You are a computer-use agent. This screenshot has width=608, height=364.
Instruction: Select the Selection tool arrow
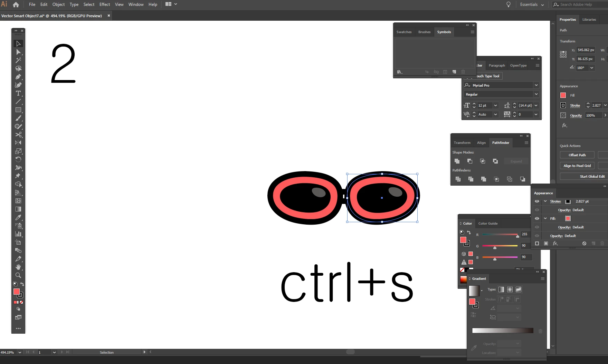click(18, 43)
